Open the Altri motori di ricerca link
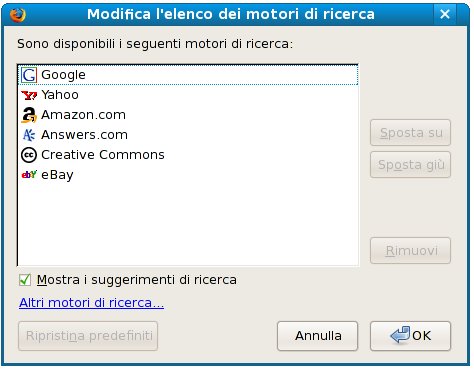474x372 pixels. (x=91, y=303)
